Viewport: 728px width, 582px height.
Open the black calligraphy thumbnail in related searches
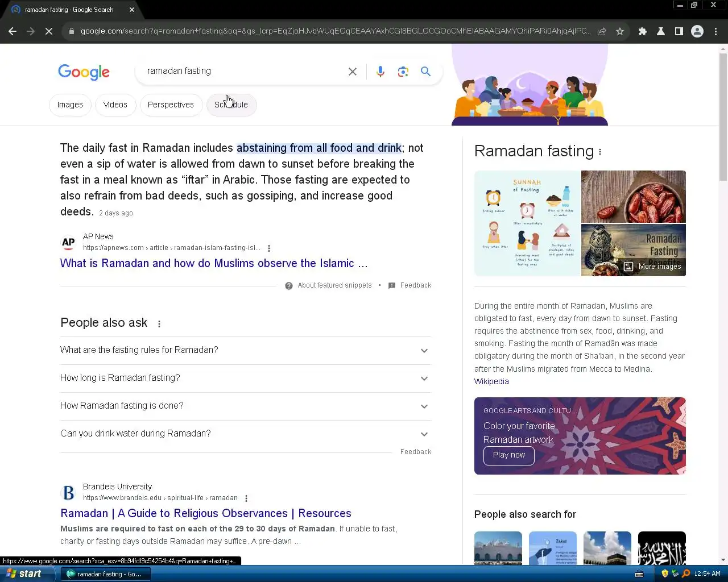point(662,548)
